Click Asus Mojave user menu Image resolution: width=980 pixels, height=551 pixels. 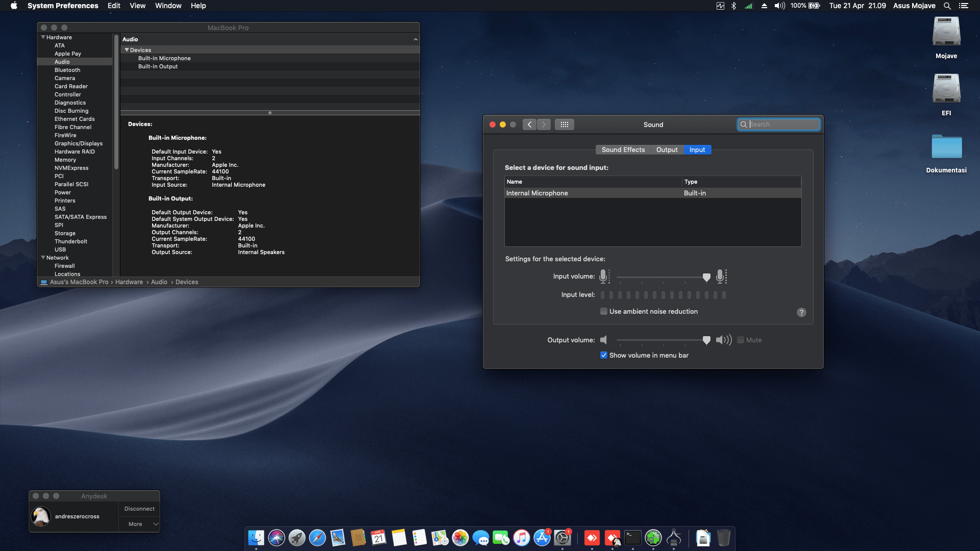click(914, 6)
